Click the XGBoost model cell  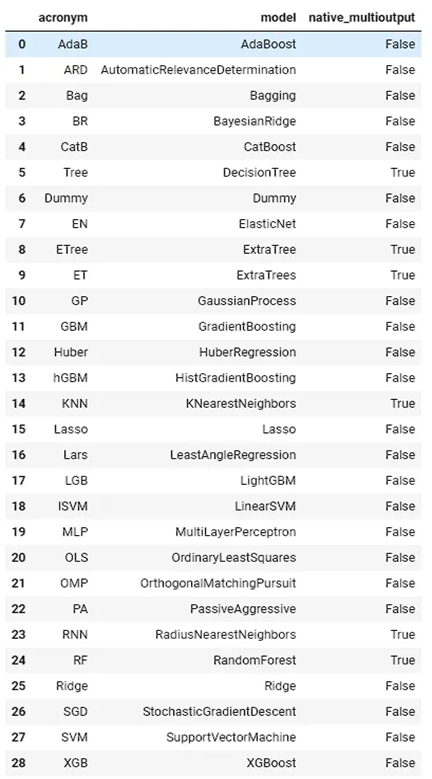271,763
